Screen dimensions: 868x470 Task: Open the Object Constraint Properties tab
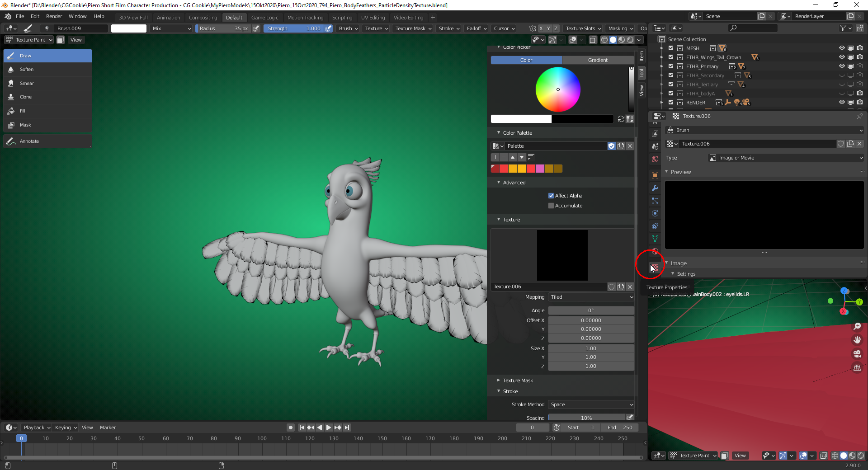[x=655, y=226]
